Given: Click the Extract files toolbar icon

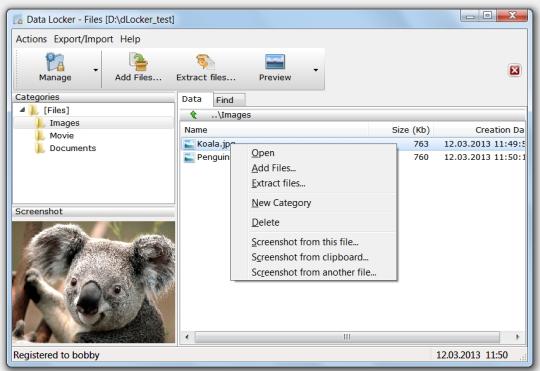Looking at the screenshot, I should coord(206,62).
